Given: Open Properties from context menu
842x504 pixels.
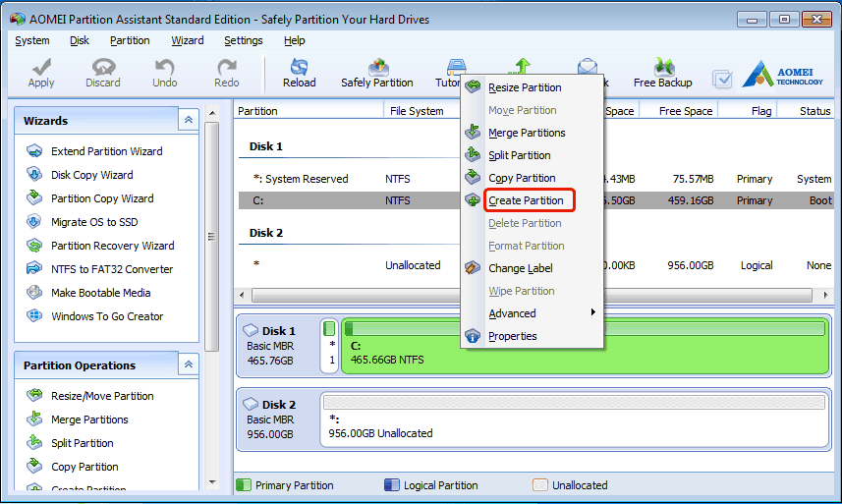Looking at the screenshot, I should click(x=533, y=336).
